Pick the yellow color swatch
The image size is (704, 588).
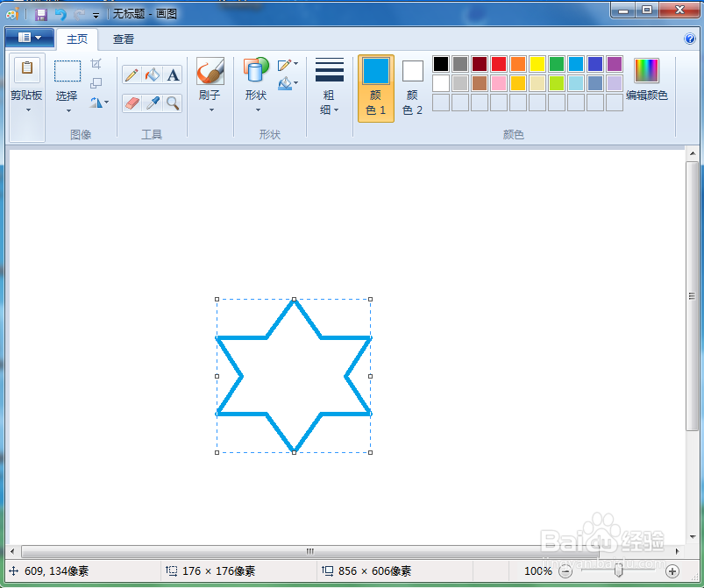[537, 64]
